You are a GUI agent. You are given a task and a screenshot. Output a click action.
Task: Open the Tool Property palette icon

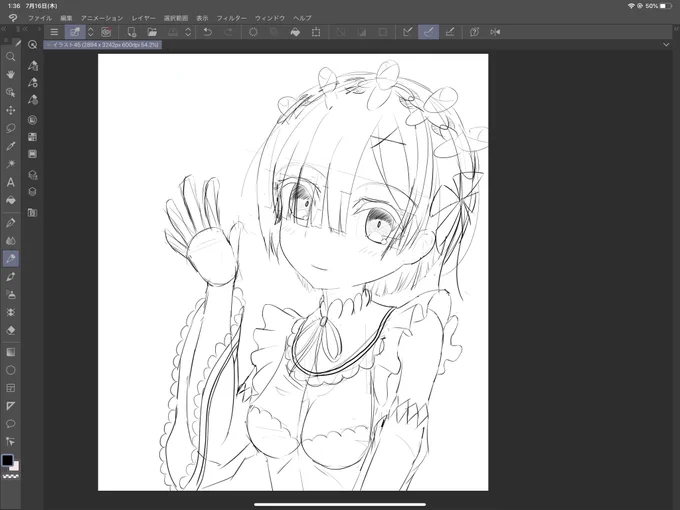point(33,82)
